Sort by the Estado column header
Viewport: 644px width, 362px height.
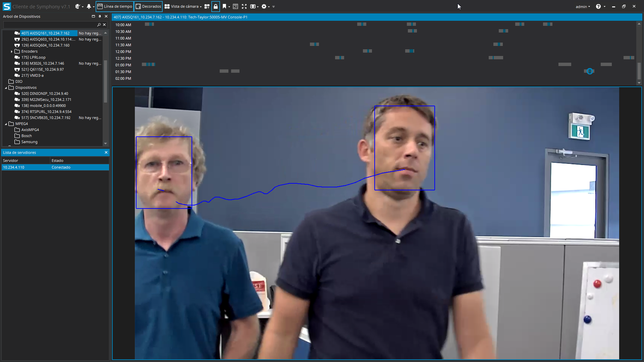(79, 161)
